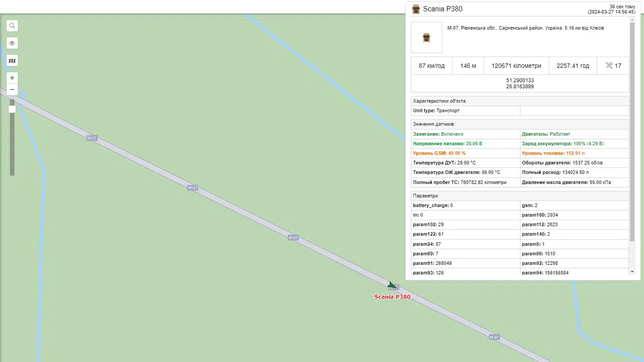Click the truck icon beside Scania P380 title

416,9
